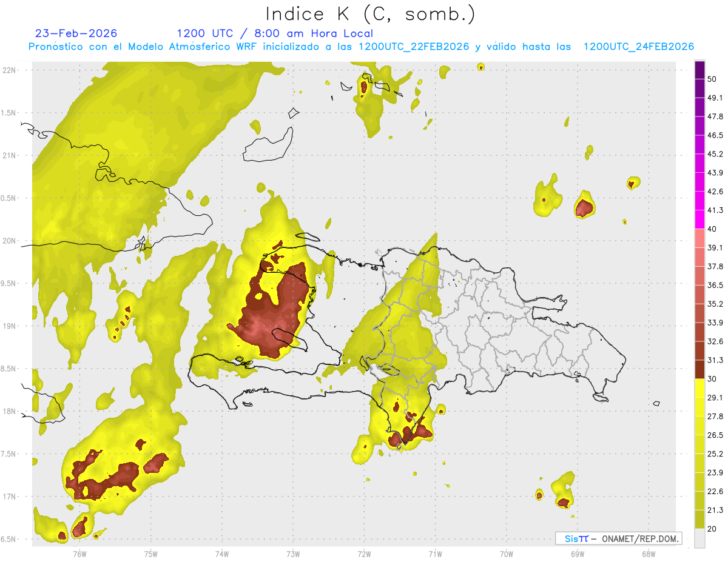Click the "26.5" colorbar label
Screen dimensions: 728x562
(715, 435)
